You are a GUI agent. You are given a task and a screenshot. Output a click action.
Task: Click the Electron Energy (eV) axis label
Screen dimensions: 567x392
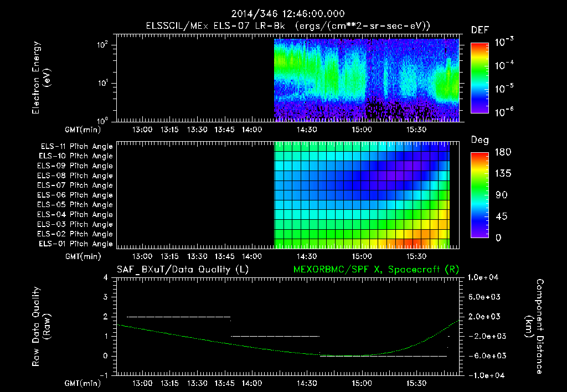pyautogui.click(x=41, y=78)
